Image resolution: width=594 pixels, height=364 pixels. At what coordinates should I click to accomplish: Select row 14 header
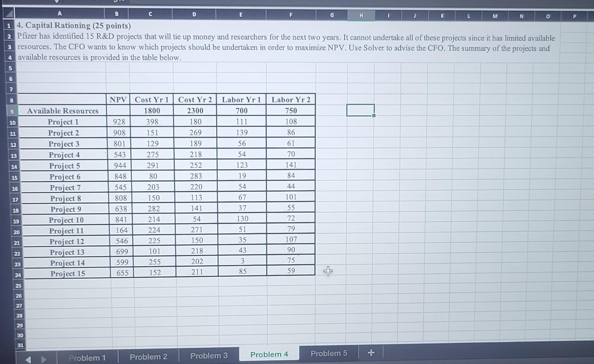[14, 167]
